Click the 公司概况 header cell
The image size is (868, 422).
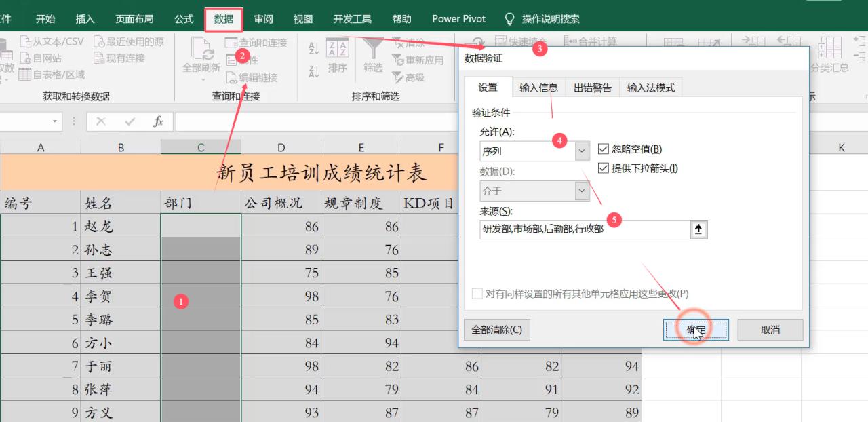tap(281, 203)
